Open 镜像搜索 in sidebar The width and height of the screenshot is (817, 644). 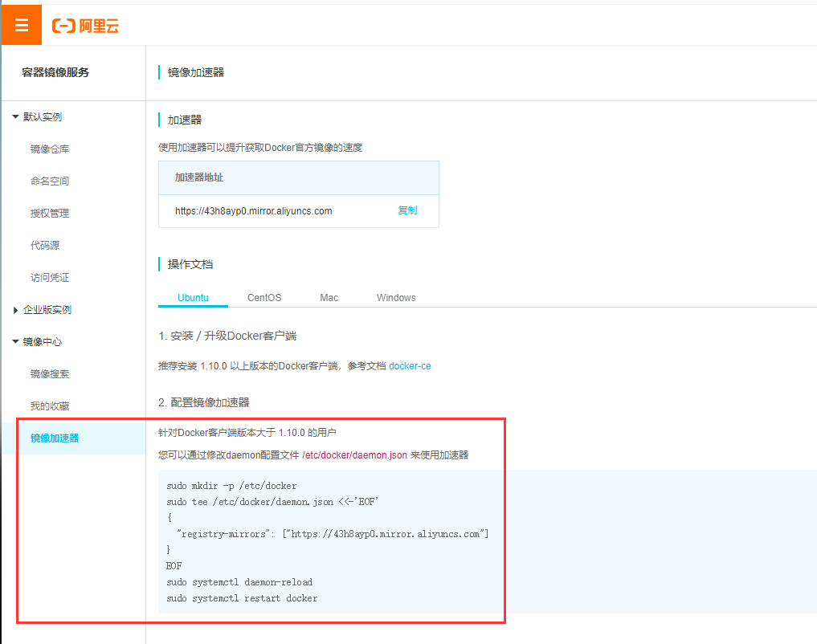(50, 374)
